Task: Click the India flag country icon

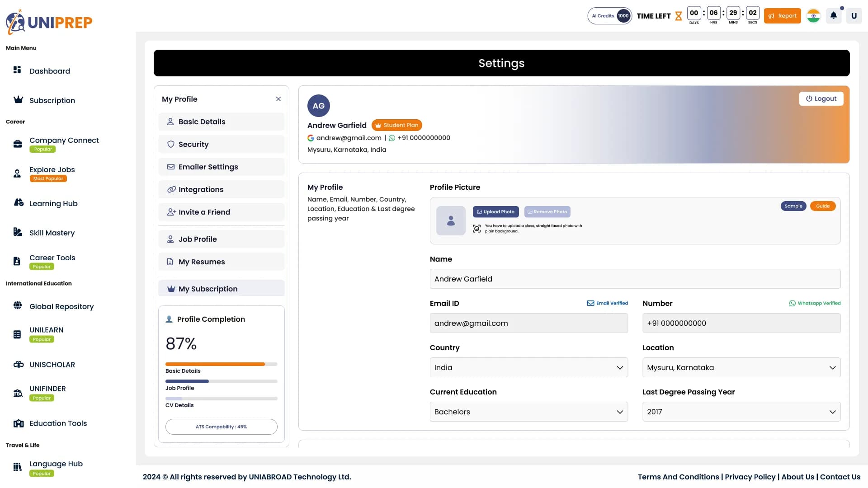Action: click(813, 16)
